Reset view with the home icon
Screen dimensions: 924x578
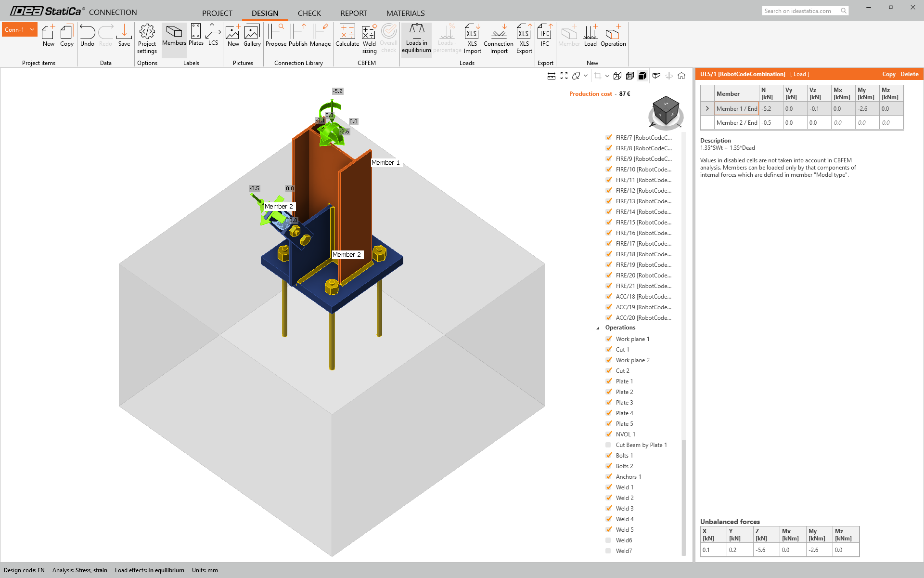pyautogui.click(x=681, y=76)
